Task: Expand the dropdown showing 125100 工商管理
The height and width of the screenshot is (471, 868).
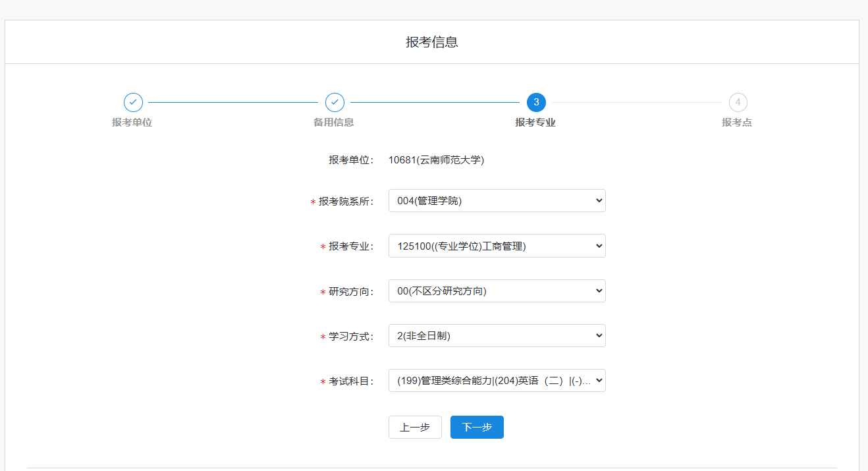Action: tap(497, 246)
